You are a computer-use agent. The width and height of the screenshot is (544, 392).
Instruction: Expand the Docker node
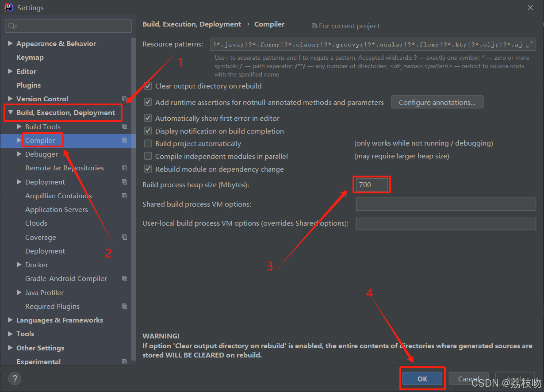[19, 265]
